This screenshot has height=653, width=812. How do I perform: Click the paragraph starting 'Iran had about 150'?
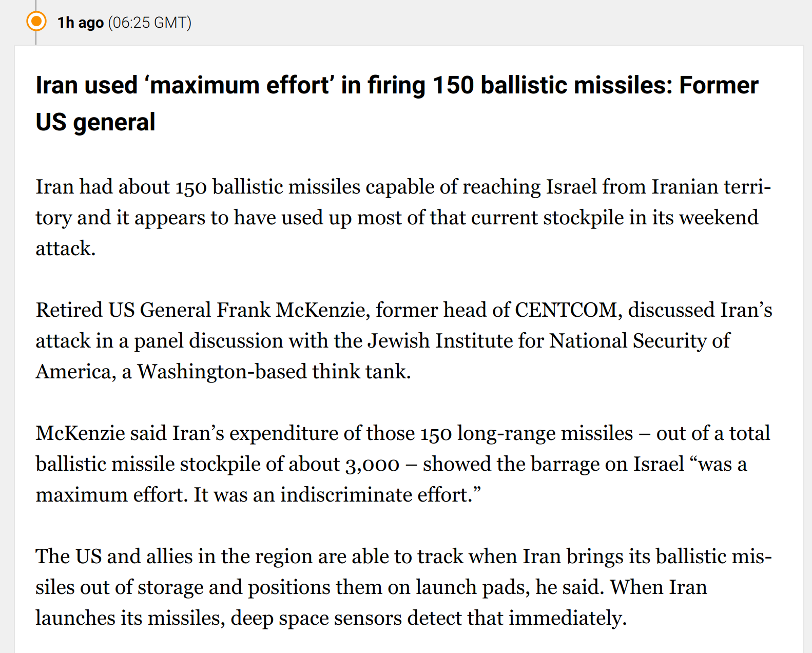pyautogui.click(x=403, y=218)
